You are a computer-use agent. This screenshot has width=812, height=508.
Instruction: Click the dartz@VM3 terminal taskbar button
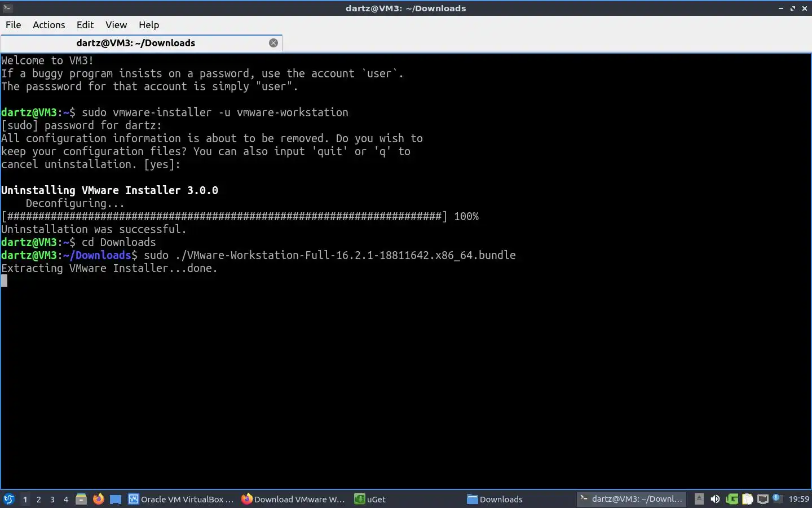632,499
